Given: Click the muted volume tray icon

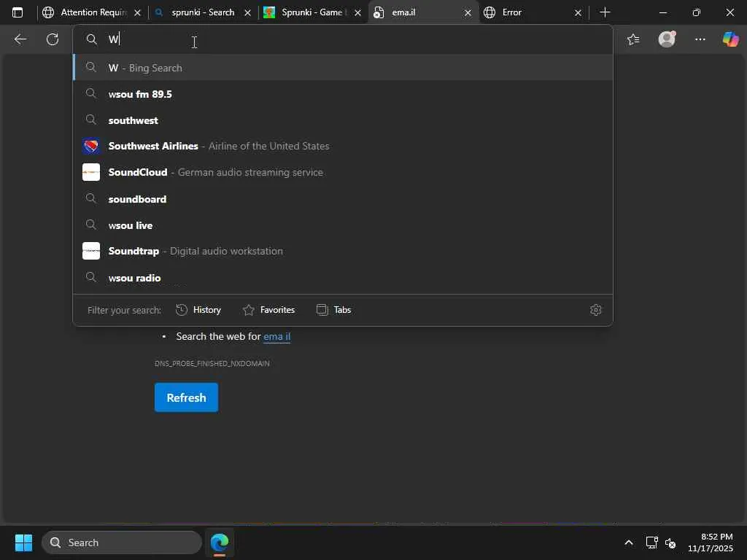Looking at the screenshot, I should click(x=670, y=542).
